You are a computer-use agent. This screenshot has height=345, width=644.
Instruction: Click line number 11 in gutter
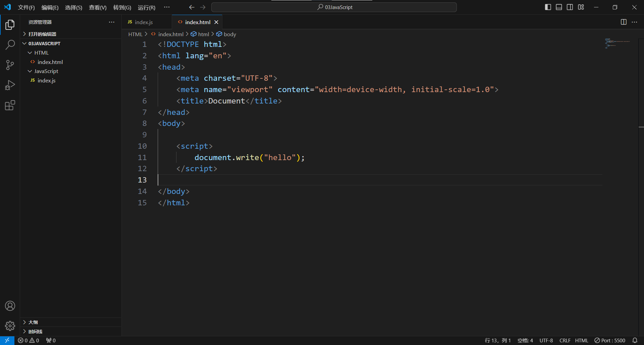pyautogui.click(x=142, y=157)
